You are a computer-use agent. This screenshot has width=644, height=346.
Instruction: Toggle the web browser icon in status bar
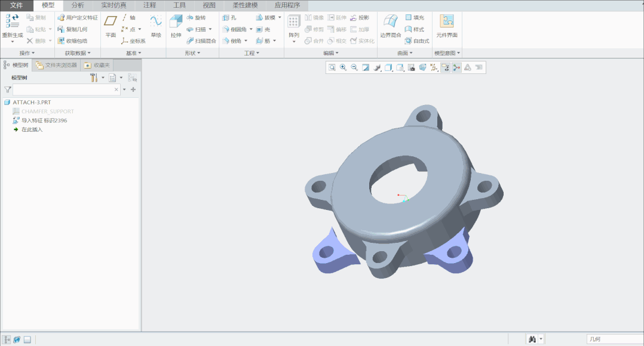click(x=17, y=339)
